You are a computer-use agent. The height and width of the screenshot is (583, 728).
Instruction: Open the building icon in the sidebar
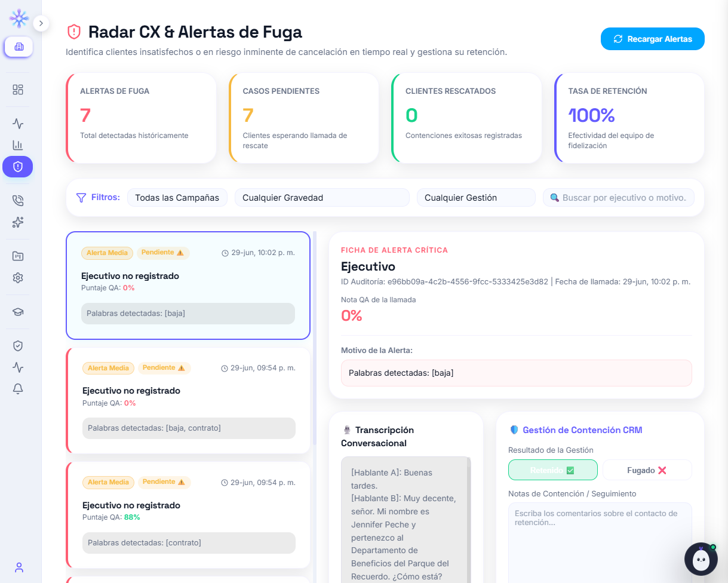click(x=19, y=47)
